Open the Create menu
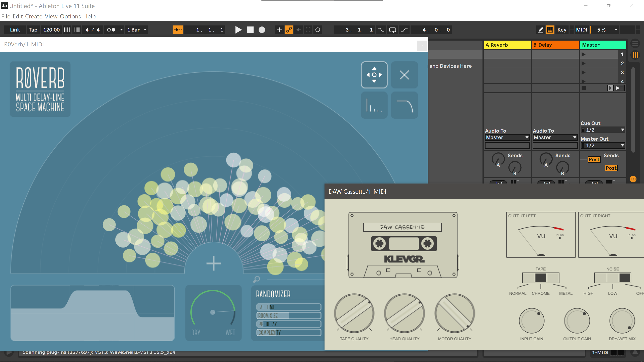The height and width of the screenshot is (362, 644). (x=34, y=16)
